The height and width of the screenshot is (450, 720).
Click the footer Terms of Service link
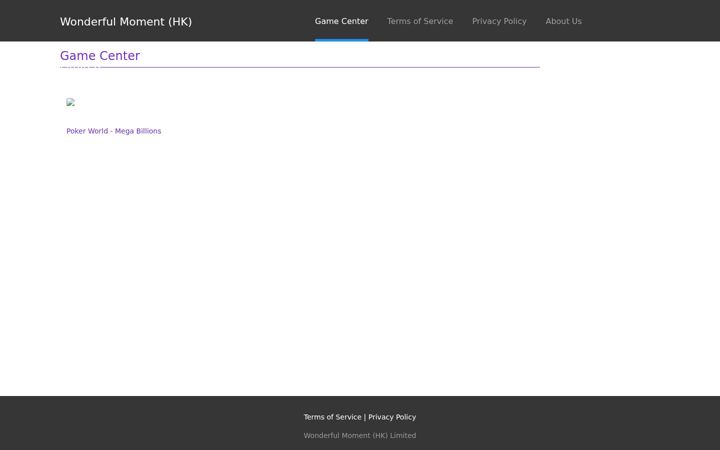(332, 417)
